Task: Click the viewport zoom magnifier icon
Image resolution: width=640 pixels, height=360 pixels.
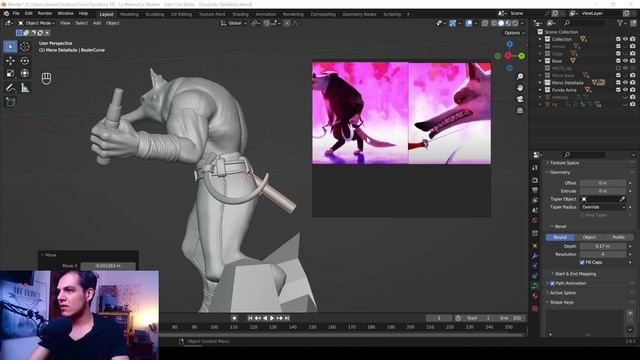Action: (520, 77)
